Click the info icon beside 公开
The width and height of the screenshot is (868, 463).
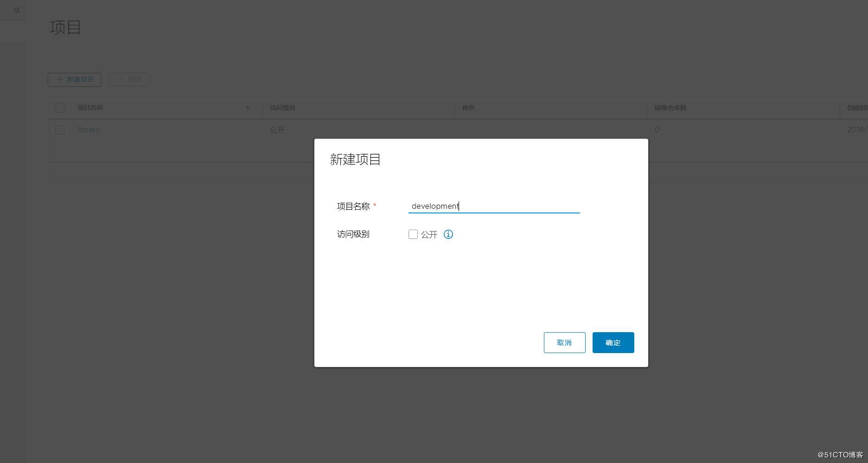[x=448, y=234]
